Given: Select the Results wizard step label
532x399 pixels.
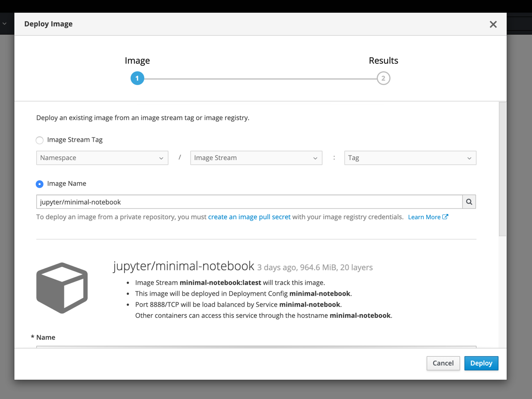Looking at the screenshot, I should pyautogui.click(x=383, y=60).
